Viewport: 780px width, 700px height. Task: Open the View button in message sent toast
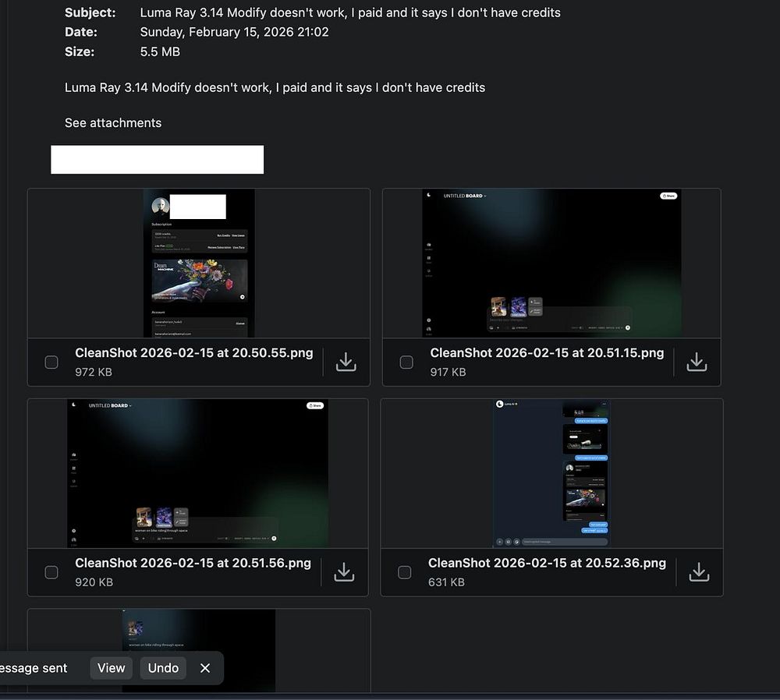pos(111,668)
